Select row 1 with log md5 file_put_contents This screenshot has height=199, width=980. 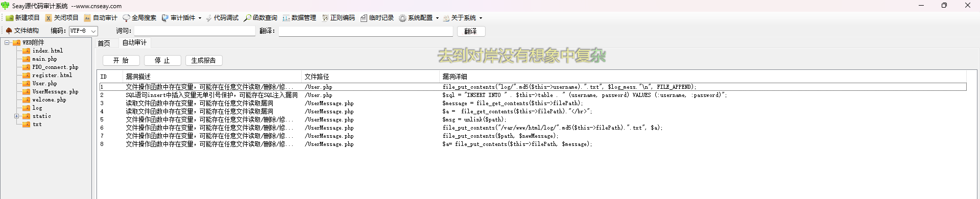533,87
